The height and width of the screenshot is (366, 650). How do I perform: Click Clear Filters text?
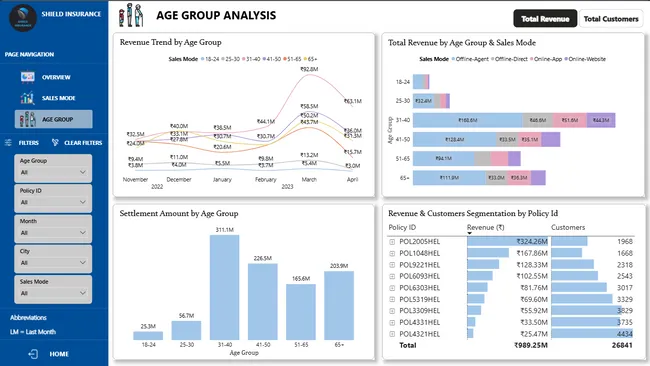pyautogui.click(x=83, y=143)
